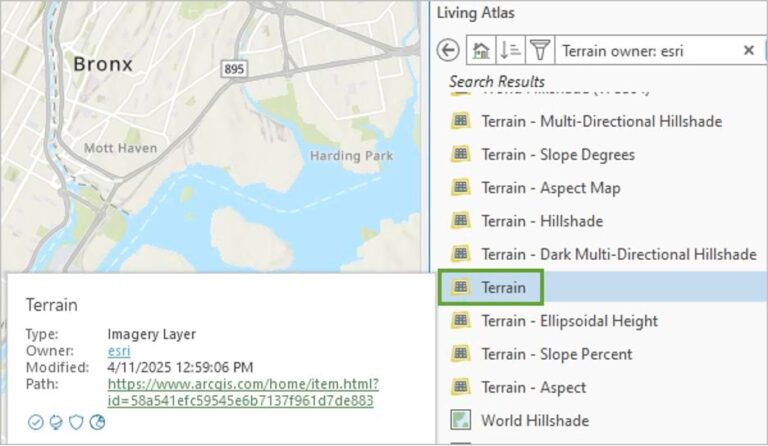This screenshot has height=446, width=768.
Task: Click the Living Atlas globe badge icon
Action: pos(56,422)
